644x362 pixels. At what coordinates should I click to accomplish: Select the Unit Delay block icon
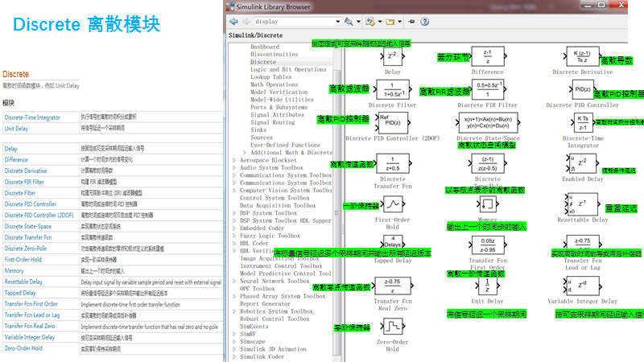coord(488,286)
